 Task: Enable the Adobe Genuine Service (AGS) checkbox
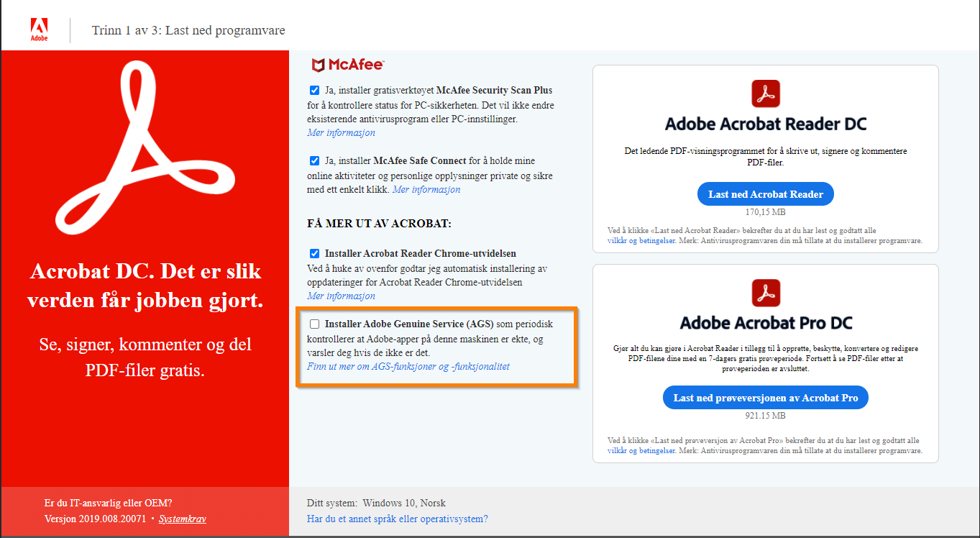point(313,324)
